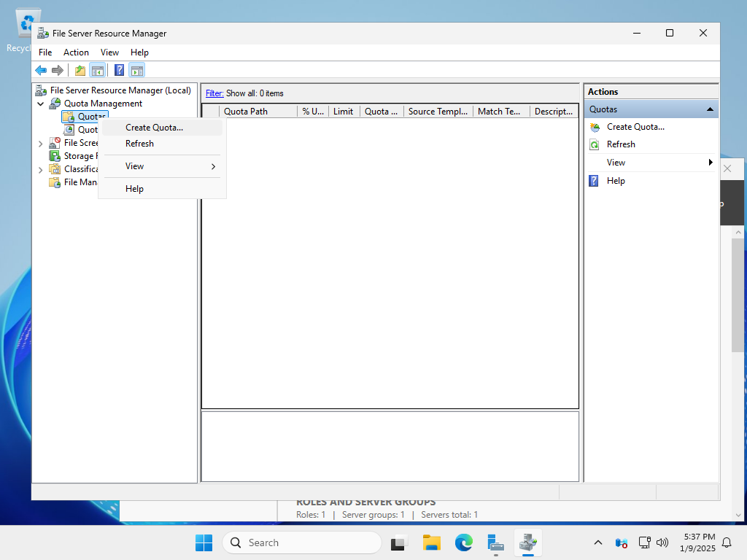
Task: Click the taskbar Search box
Action: click(302, 542)
